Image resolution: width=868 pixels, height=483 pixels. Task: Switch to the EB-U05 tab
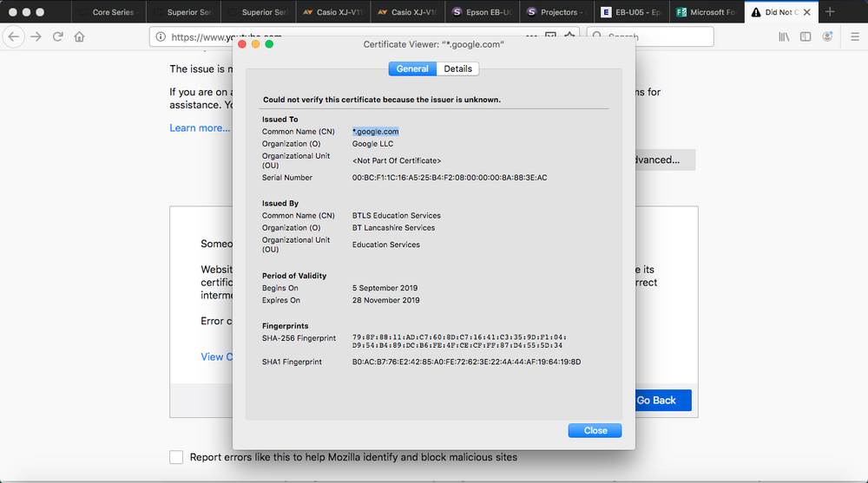pyautogui.click(x=632, y=11)
